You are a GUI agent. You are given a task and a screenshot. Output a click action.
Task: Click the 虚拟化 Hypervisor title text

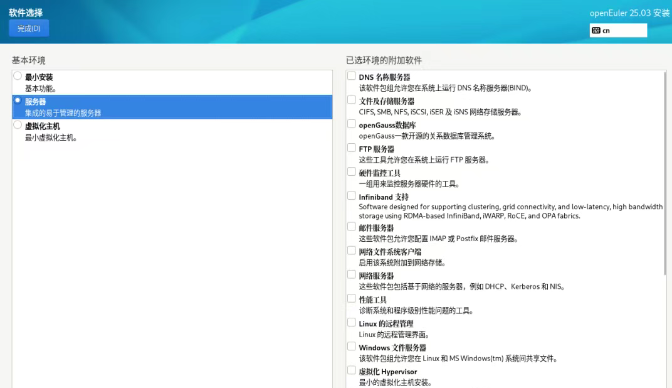click(x=388, y=372)
